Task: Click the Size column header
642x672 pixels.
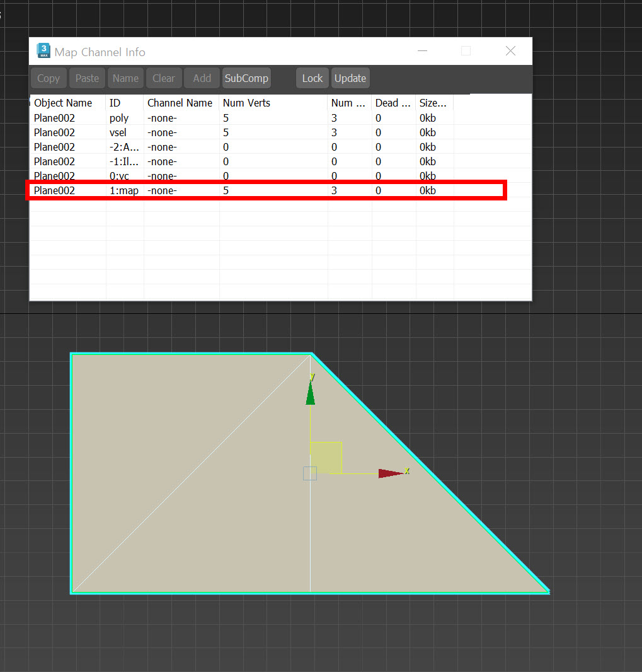Action: coord(434,103)
